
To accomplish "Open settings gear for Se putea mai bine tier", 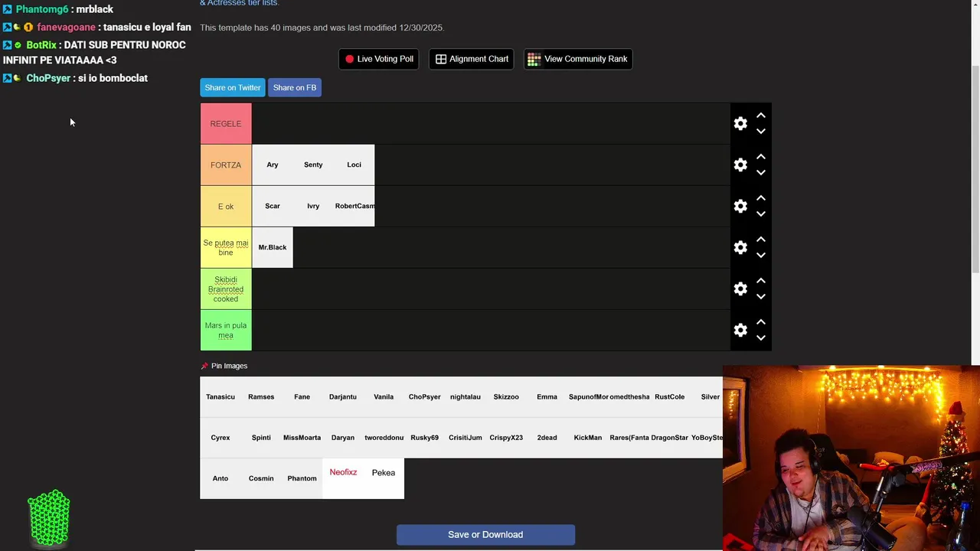I will pyautogui.click(x=740, y=247).
